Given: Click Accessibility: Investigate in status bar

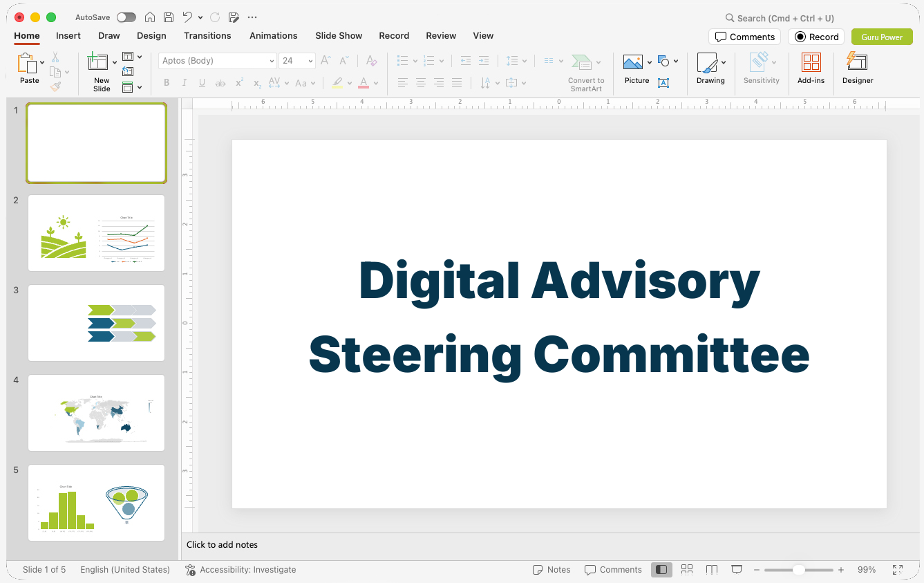Looking at the screenshot, I should [x=241, y=570].
